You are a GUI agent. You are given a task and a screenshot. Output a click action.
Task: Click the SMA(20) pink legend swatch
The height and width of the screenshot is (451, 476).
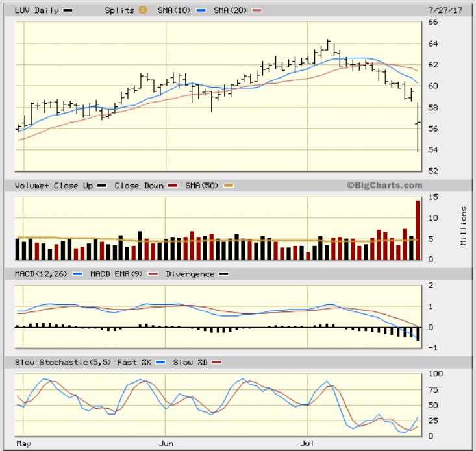click(x=257, y=10)
